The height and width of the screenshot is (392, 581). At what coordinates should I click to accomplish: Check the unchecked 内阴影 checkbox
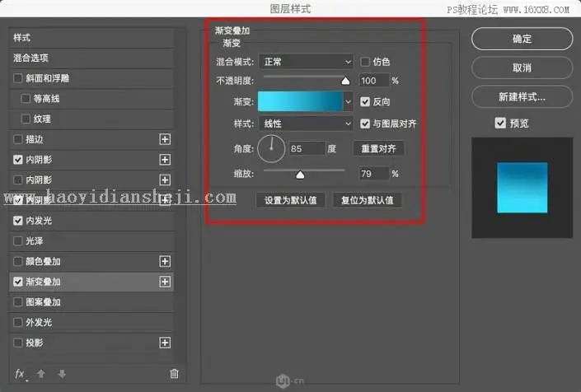18,180
